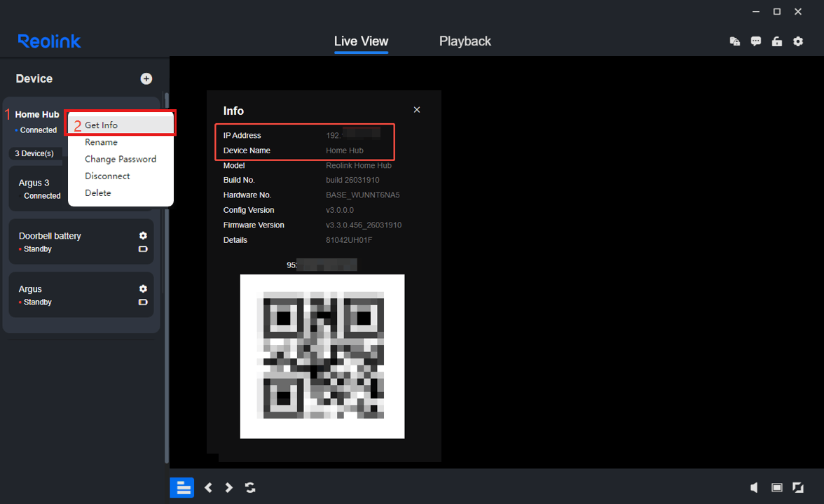The height and width of the screenshot is (504, 824).
Task: Toggle the device list panel button
Action: click(182, 488)
